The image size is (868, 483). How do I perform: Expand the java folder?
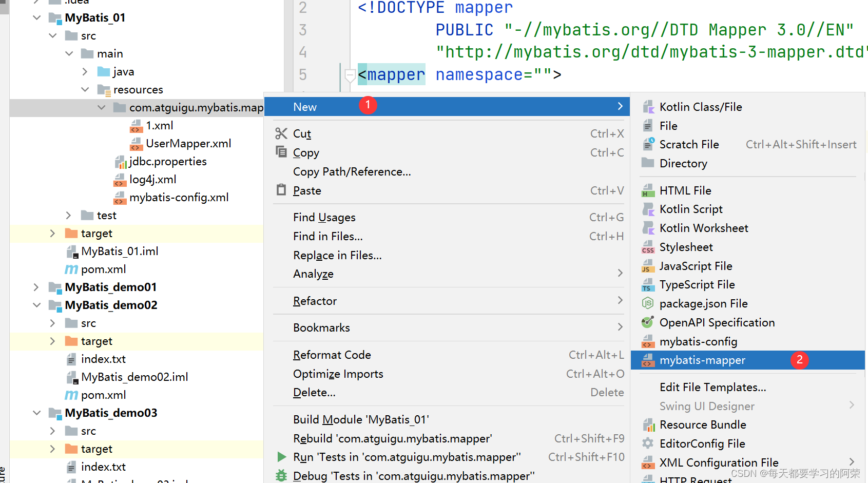point(85,72)
